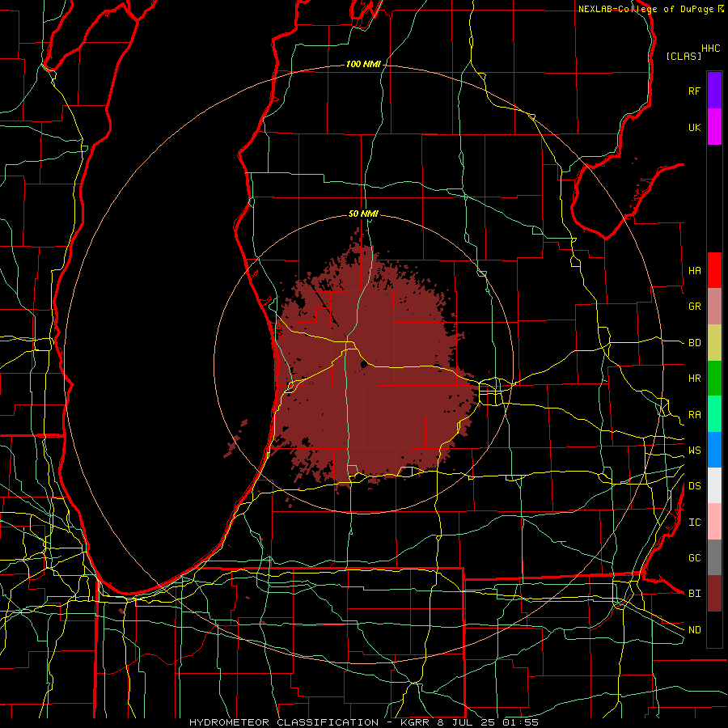Click the gray GC legend swatch
The image size is (728, 728).
coord(714,557)
